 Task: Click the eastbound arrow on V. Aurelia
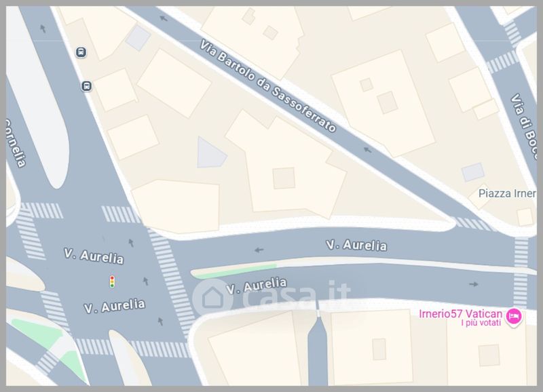[474, 284]
